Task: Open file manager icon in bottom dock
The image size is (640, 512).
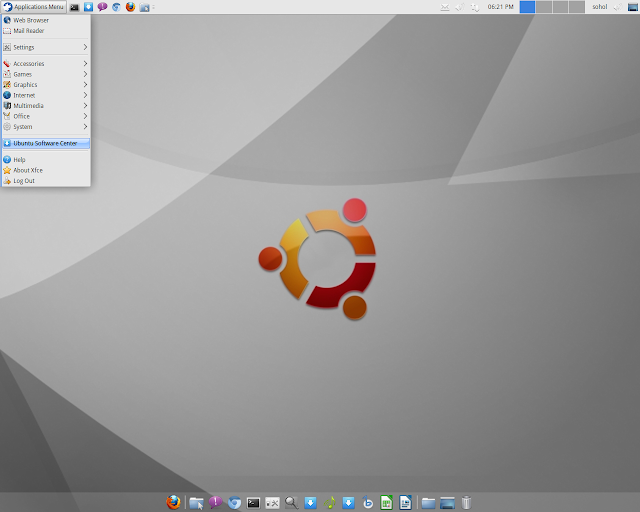Action: tap(196, 503)
